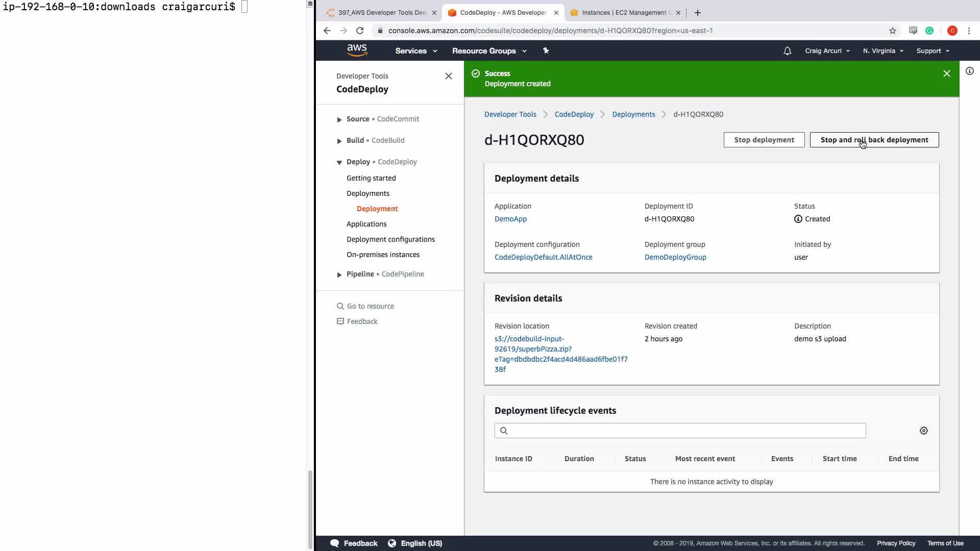Open the DemoDeployGroup link
The width and height of the screenshot is (980, 551).
(x=675, y=257)
